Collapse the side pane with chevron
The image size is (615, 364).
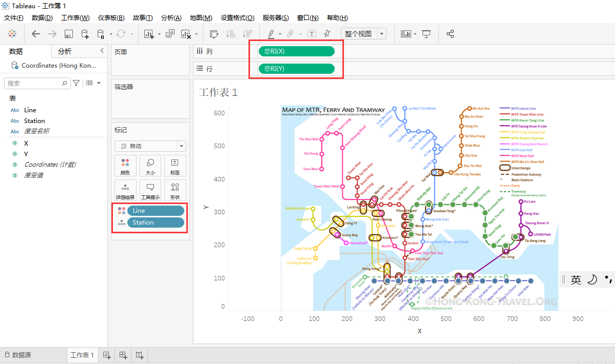(102, 51)
